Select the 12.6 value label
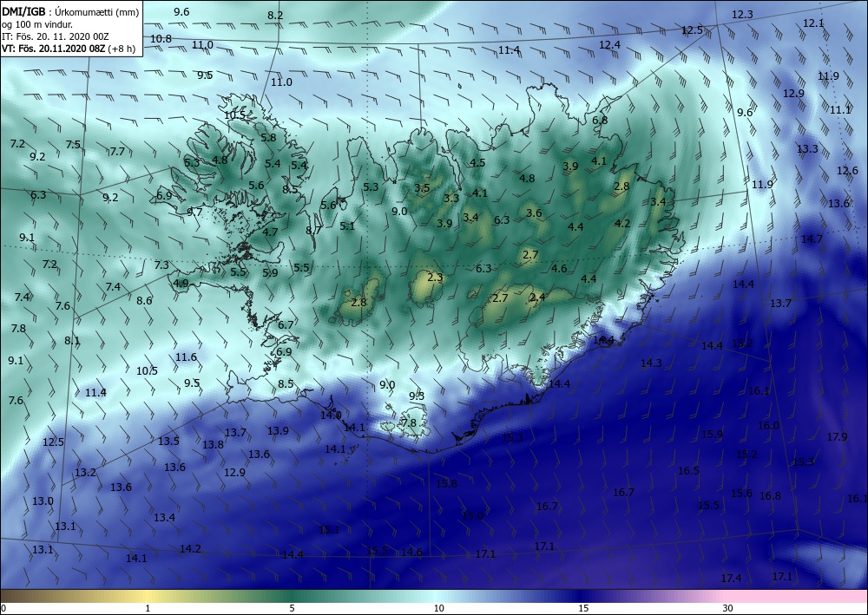The image size is (868, 615). [x=847, y=171]
